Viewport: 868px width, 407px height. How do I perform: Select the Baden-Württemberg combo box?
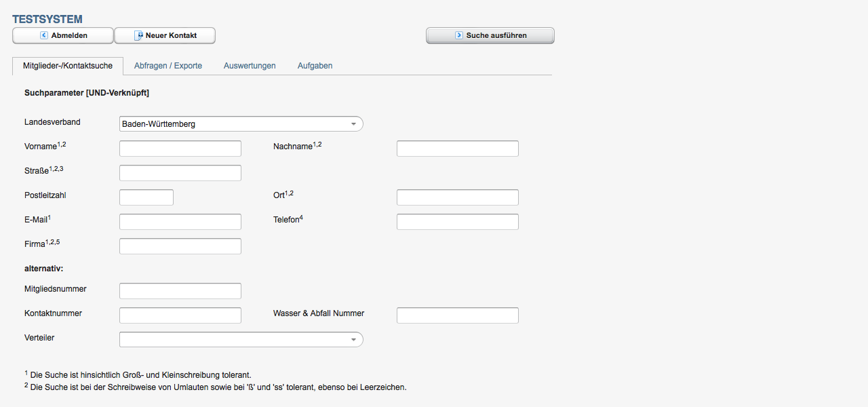[241, 124]
